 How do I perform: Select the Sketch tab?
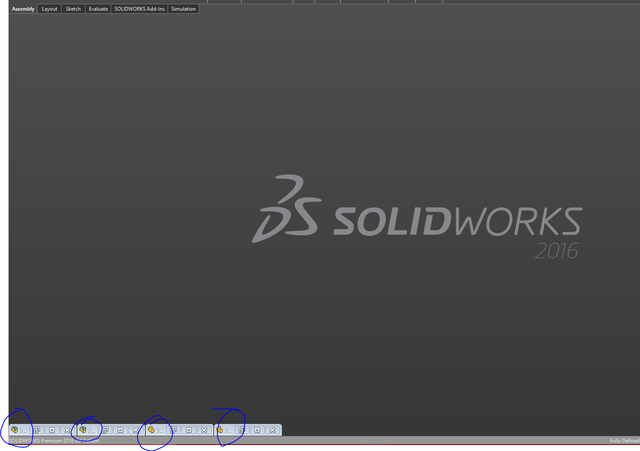pos(73,9)
